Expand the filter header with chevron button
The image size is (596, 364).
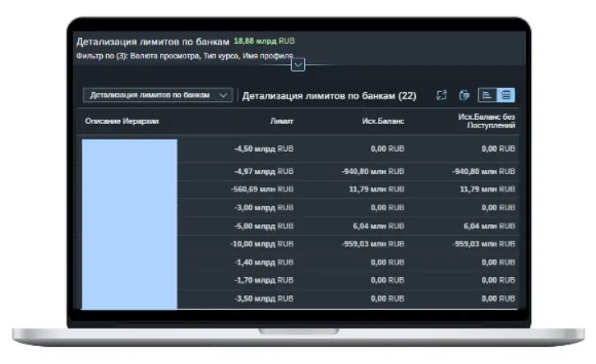point(298,64)
